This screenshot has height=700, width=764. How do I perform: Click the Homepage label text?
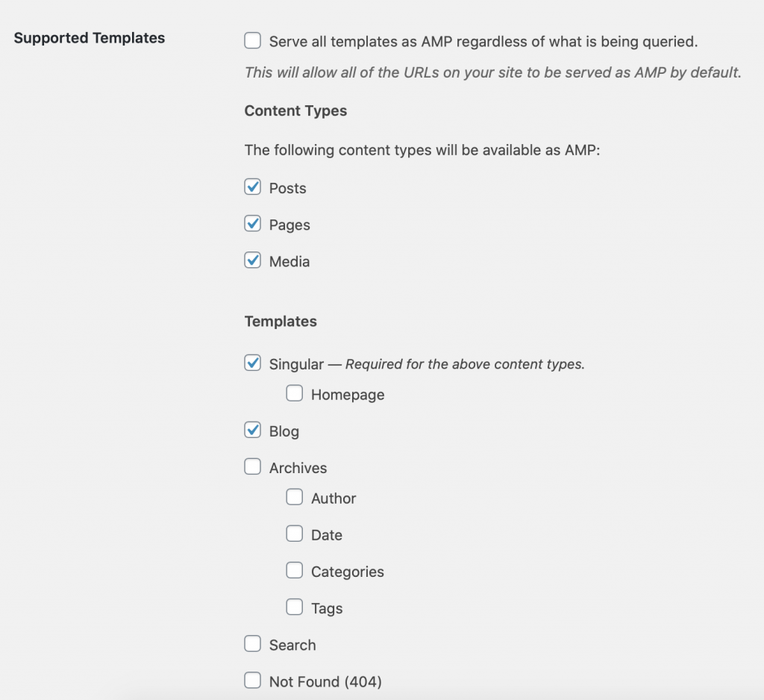tap(347, 394)
